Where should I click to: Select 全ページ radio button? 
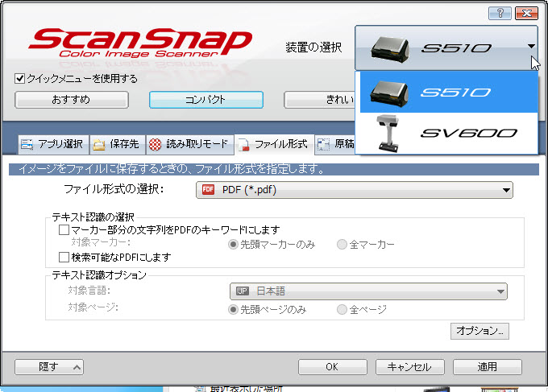click(342, 309)
